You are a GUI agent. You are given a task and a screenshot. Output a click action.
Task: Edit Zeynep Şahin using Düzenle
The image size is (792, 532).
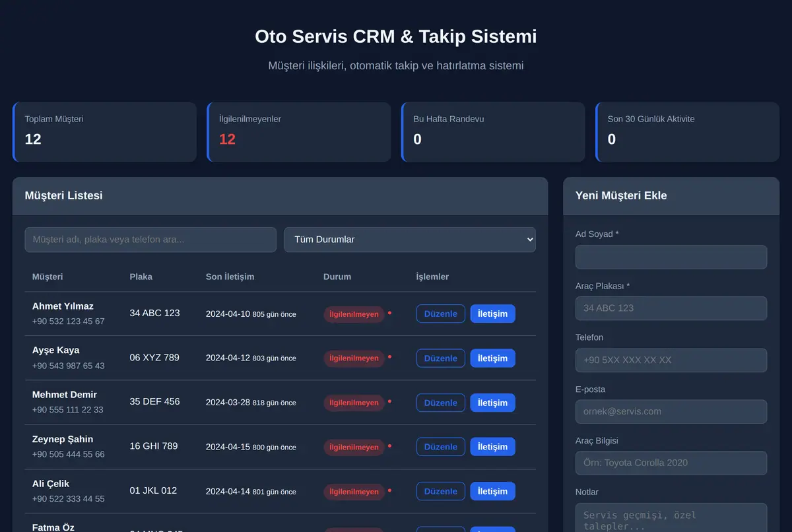441,447
